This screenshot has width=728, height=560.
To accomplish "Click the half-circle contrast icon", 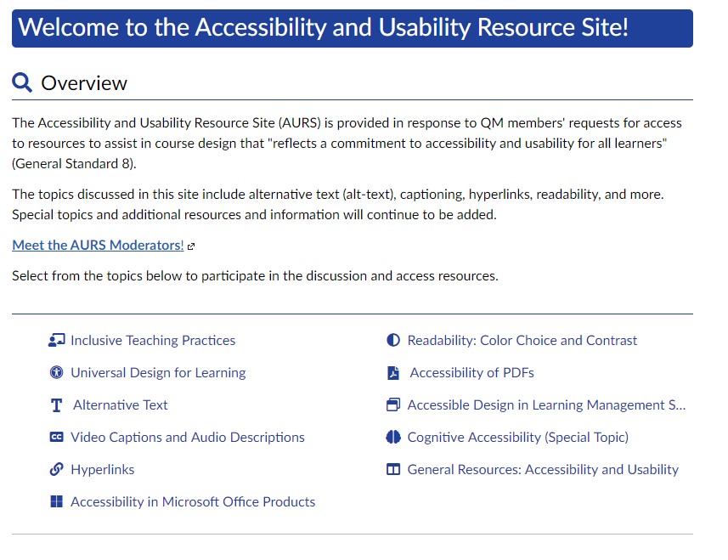I will point(393,341).
